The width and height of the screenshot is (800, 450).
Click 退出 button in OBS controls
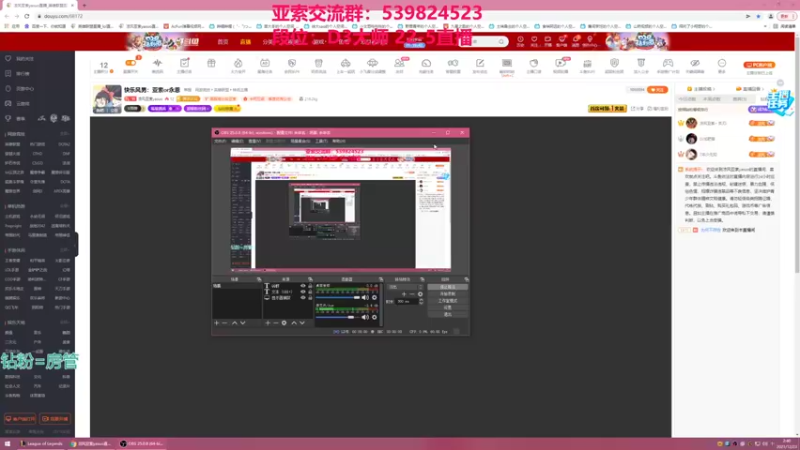(447, 314)
